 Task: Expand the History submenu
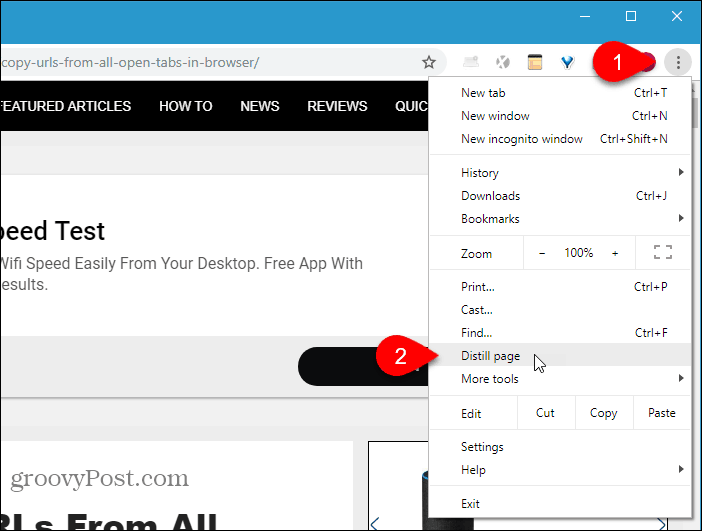[560, 172]
